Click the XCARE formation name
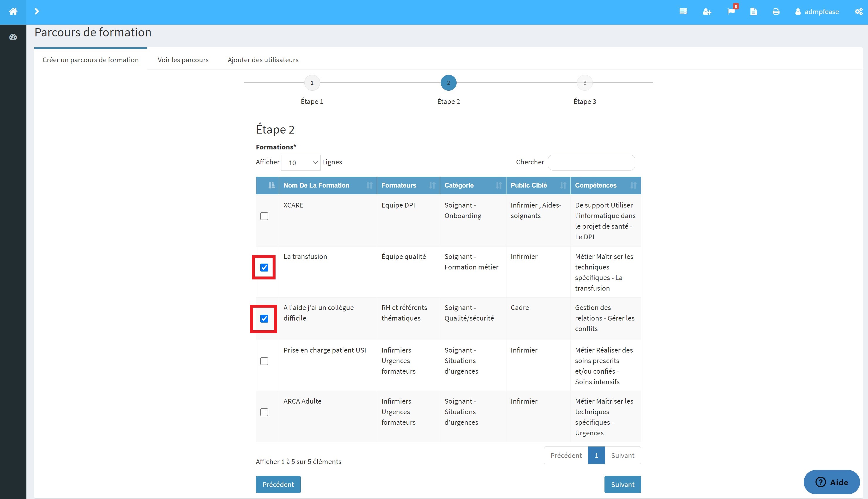This screenshot has width=868, height=499. [x=293, y=205]
